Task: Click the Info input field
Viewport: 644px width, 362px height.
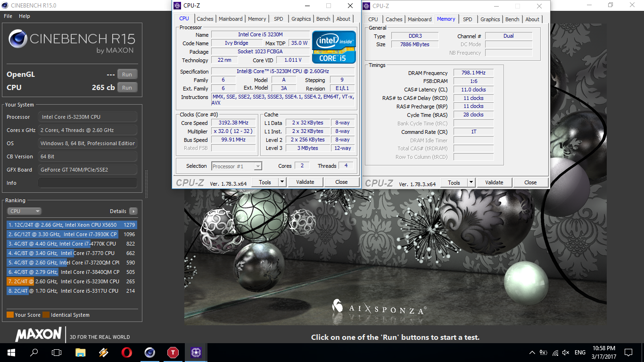Action: pos(88,183)
